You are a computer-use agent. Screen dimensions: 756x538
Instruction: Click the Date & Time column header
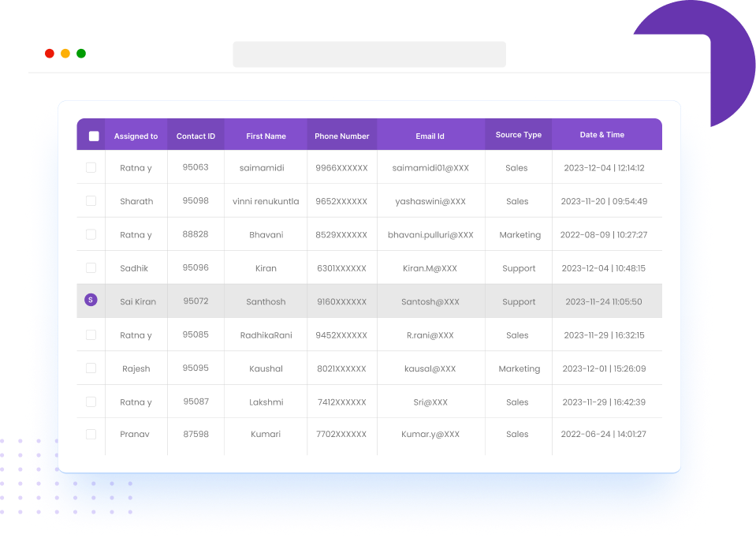[x=602, y=135]
